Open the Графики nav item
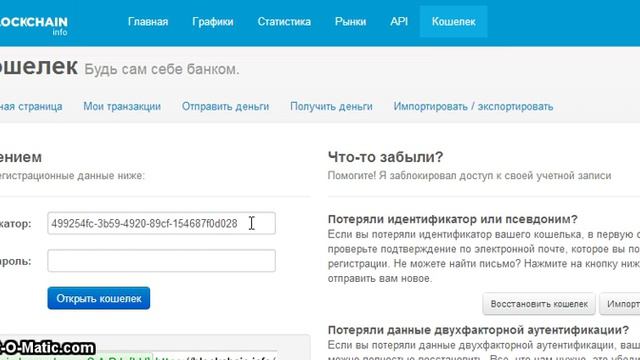Screen dimensions: 640x360 [213, 22]
